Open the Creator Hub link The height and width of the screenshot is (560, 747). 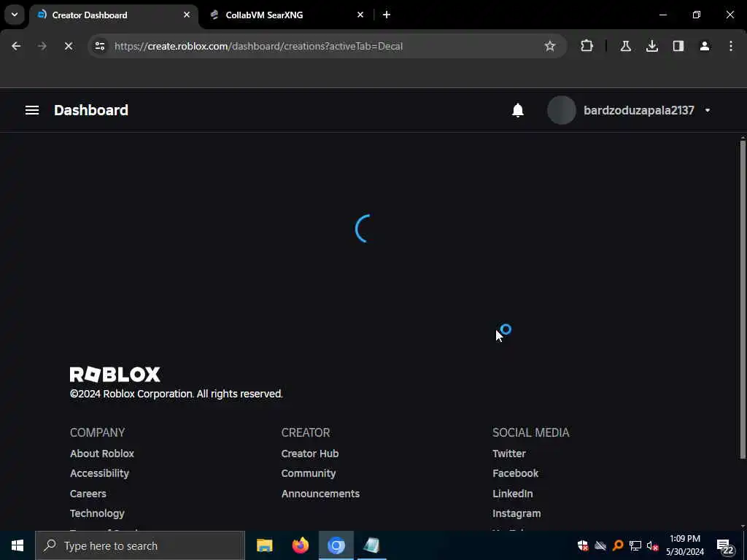click(309, 454)
